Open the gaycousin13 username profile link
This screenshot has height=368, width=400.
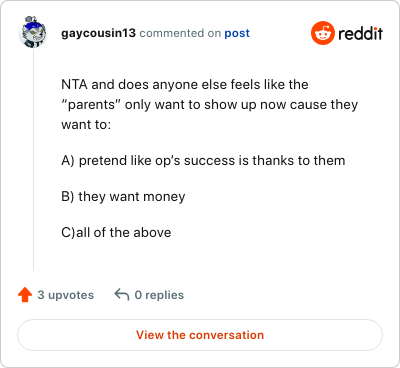pyautogui.click(x=98, y=33)
